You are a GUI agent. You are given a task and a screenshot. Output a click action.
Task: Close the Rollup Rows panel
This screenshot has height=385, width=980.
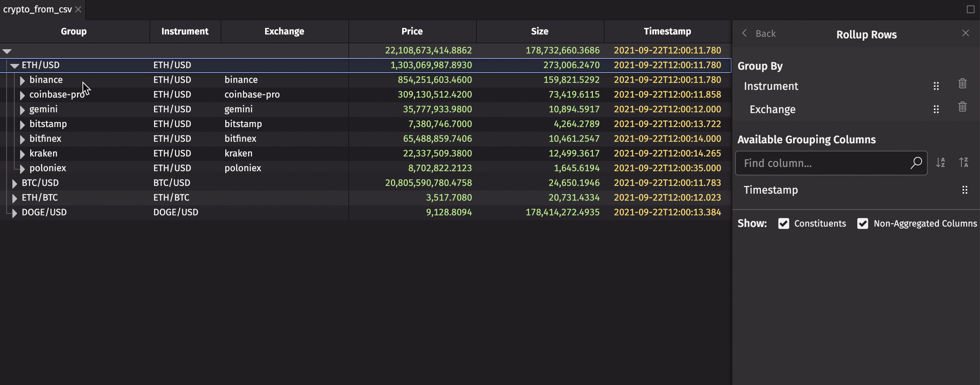(966, 33)
